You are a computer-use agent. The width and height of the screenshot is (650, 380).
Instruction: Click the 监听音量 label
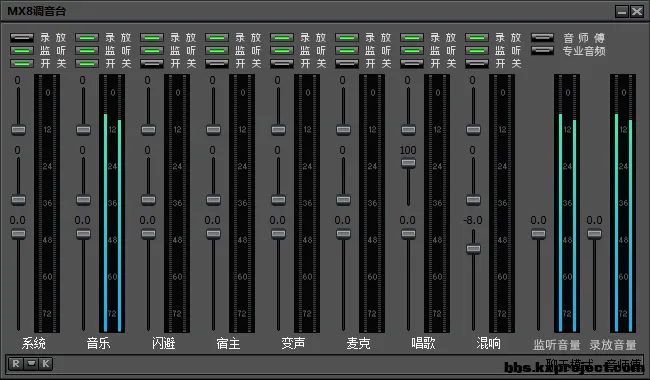(557, 345)
